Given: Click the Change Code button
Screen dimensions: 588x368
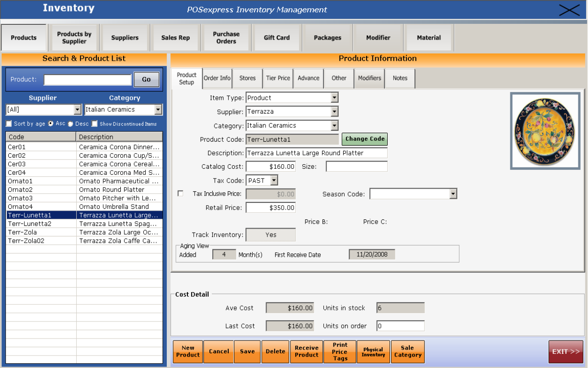Looking at the screenshot, I should coord(364,139).
